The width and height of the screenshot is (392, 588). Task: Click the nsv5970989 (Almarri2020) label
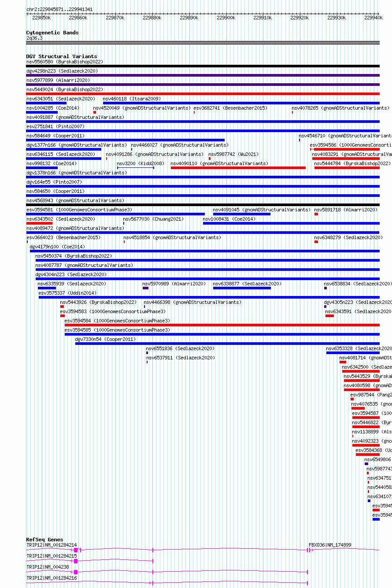(x=174, y=284)
